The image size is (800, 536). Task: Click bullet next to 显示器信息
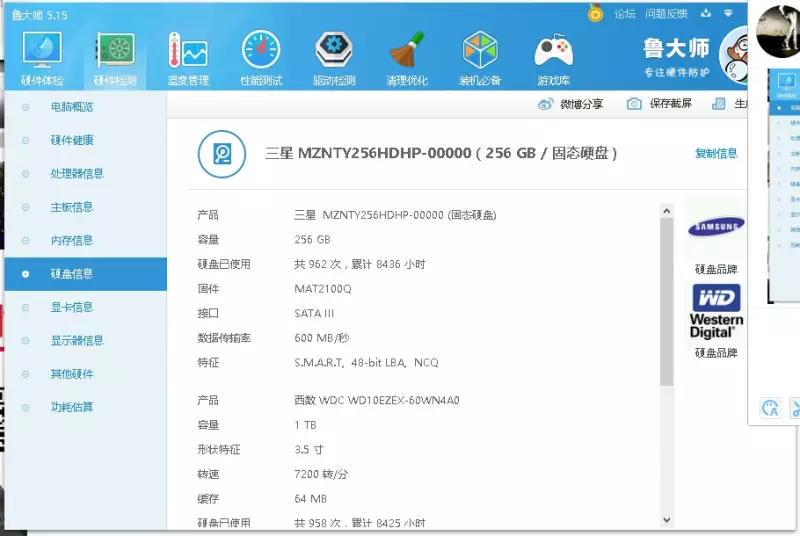(26, 341)
